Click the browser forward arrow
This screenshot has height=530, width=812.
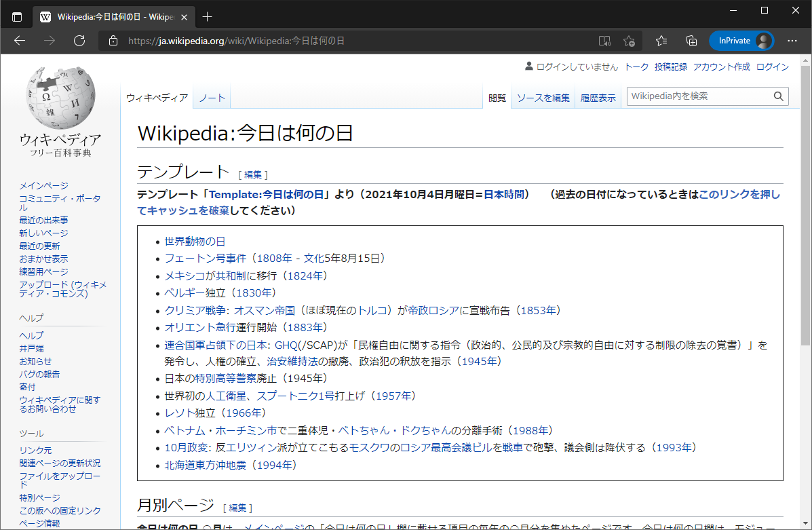50,41
